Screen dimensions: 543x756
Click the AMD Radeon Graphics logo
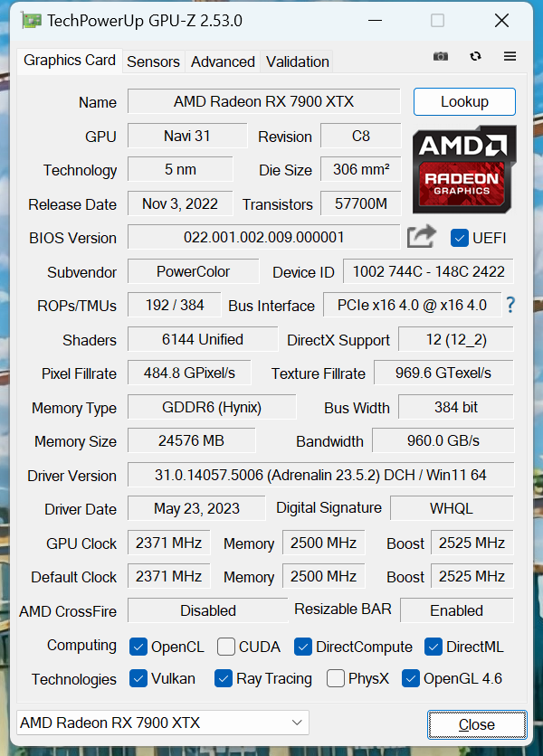click(464, 170)
